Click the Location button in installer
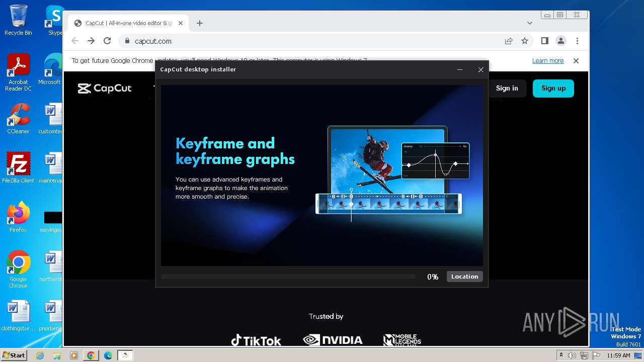 pyautogui.click(x=464, y=277)
